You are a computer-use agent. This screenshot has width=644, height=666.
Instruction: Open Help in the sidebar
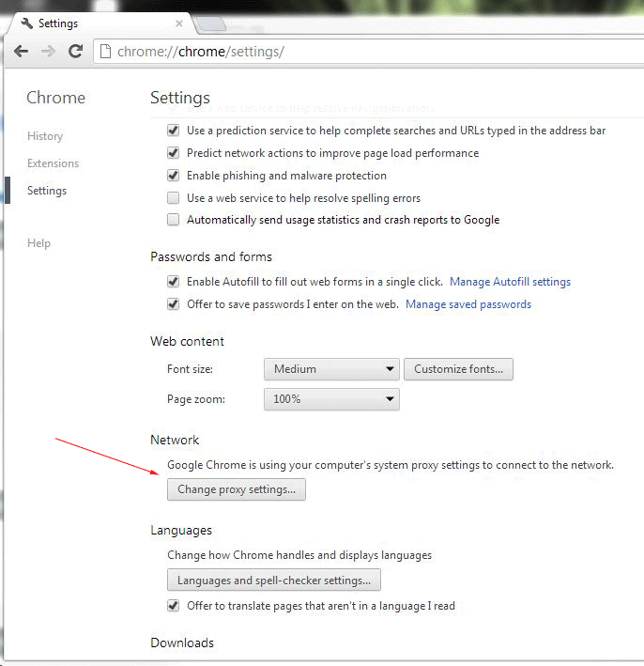pos(38,243)
